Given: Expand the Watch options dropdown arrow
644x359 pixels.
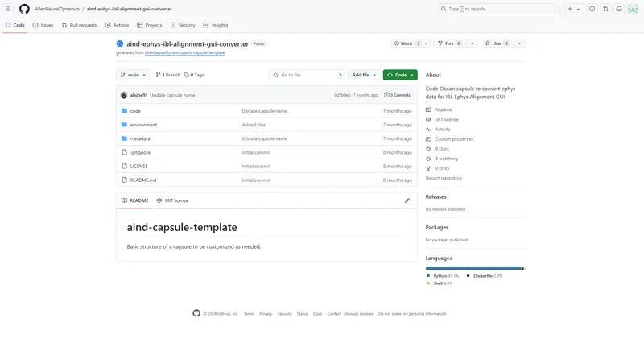Looking at the screenshot, I should (427, 43).
